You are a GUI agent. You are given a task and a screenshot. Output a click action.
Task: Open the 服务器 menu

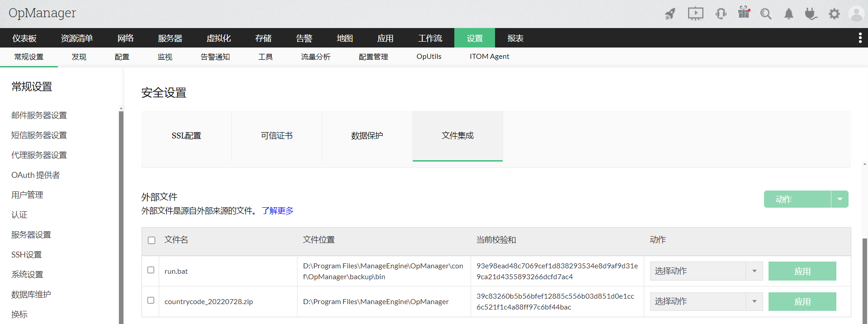170,38
